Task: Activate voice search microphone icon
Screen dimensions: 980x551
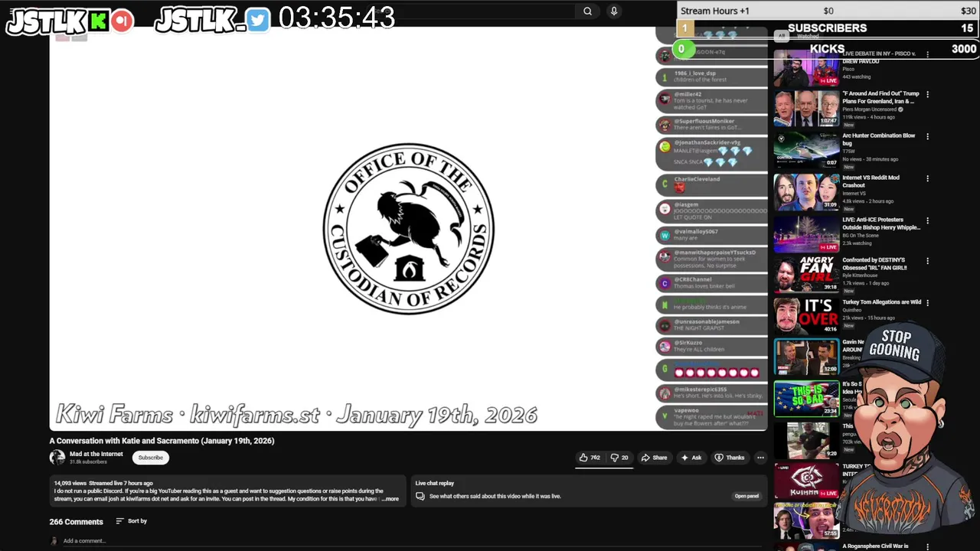Action: coord(613,11)
